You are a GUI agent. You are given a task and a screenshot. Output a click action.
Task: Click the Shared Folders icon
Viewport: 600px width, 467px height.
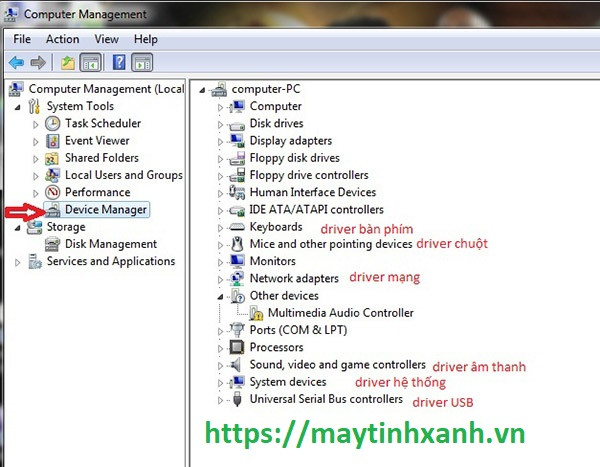point(52,158)
